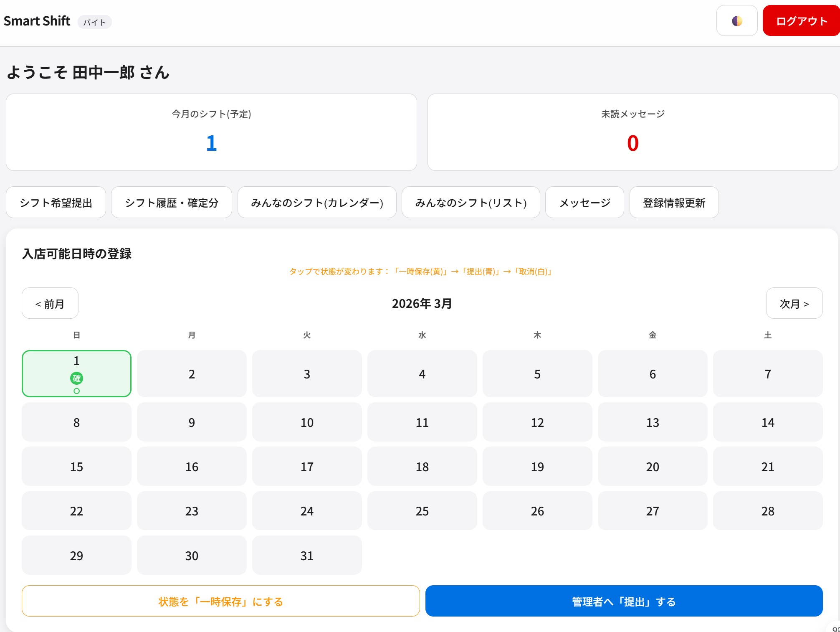Select calendar day 6

click(x=653, y=374)
